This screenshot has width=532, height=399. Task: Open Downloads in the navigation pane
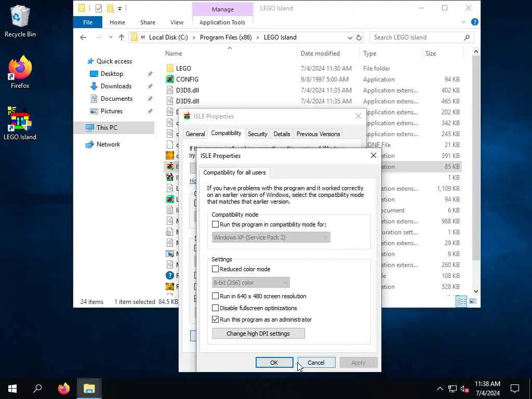pyautogui.click(x=116, y=86)
